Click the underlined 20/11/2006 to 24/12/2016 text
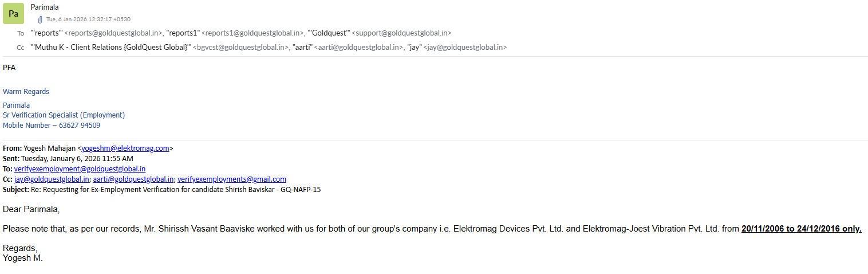The width and height of the screenshot is (868, 274). tap(801, 229)
